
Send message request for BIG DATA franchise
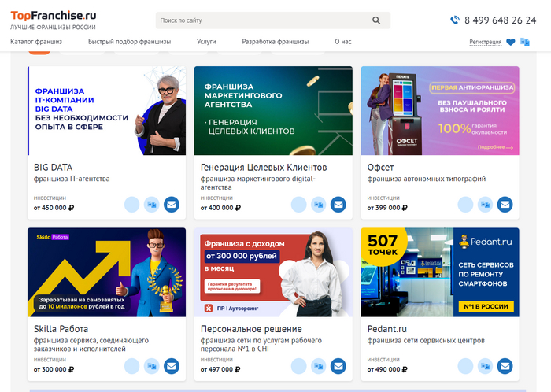point(172,205)
